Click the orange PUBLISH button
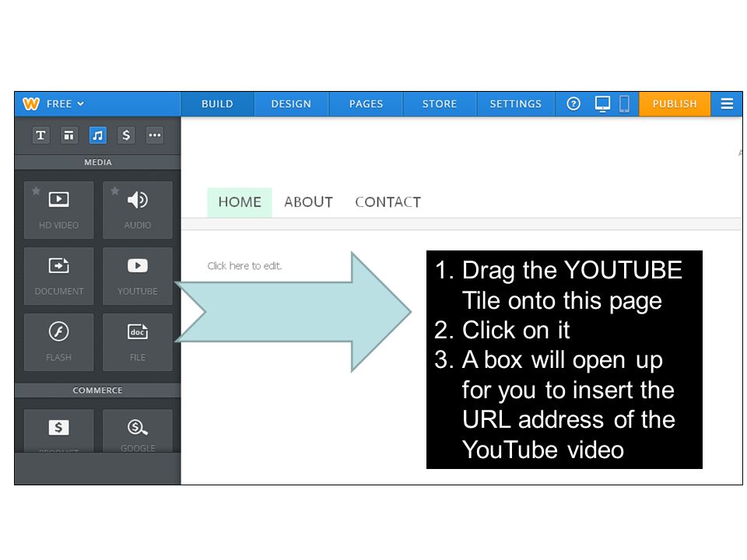Screen dimensions: 747x560 (675, 103)
